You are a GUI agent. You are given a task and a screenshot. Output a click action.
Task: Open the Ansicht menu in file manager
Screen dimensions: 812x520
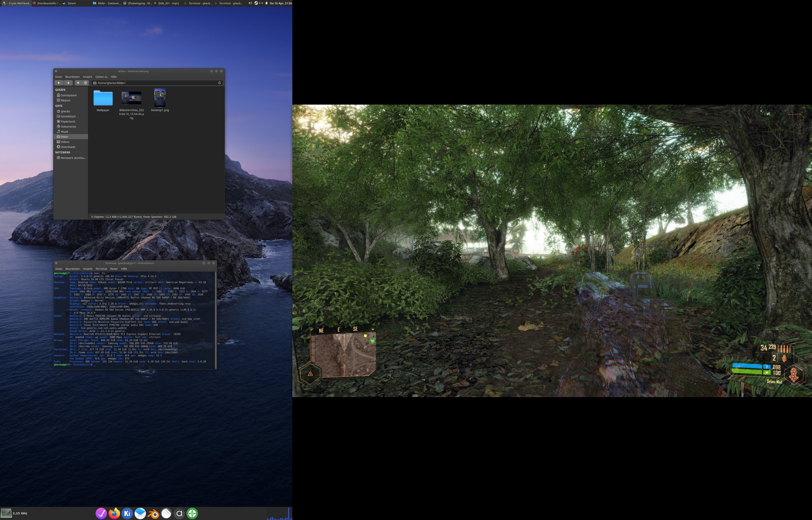pyautogui.click(x=87, y=77)
